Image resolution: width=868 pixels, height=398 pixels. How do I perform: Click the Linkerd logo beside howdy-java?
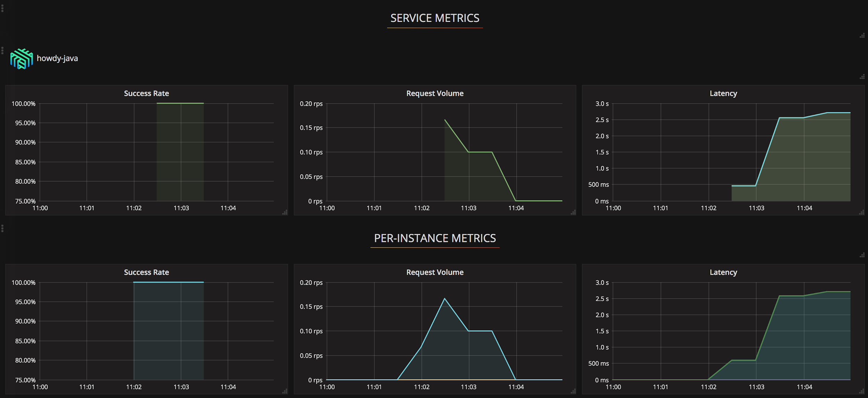(x=22, y=59)
